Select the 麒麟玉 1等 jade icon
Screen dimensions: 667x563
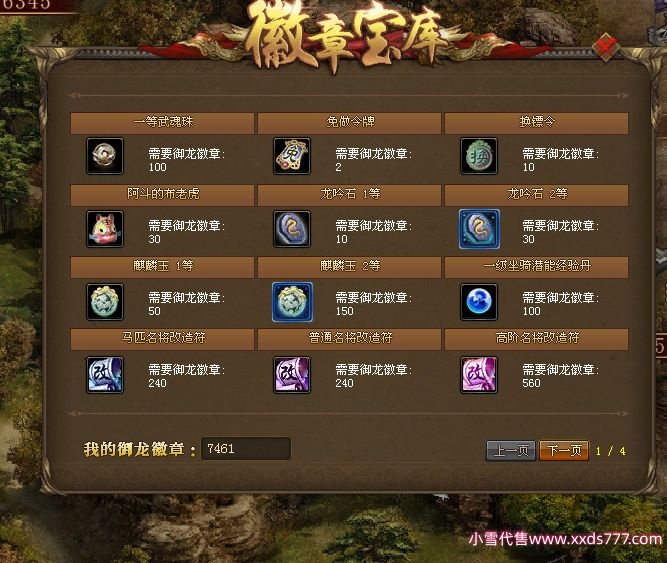(105, 301)
